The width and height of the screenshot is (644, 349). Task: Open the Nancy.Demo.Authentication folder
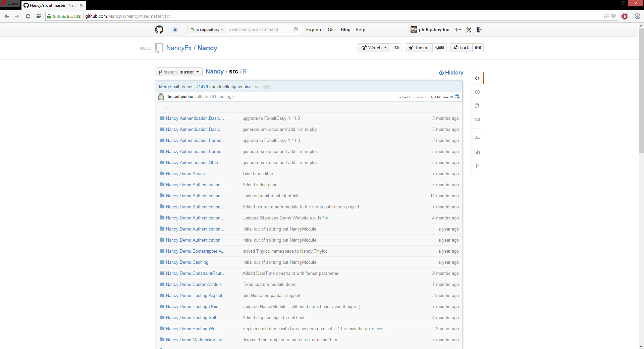click(193, 240)
